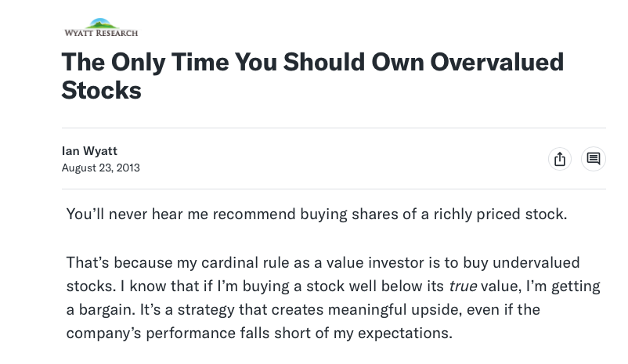Click the "Wyatt Research" logo text

[x=101, y=33]
